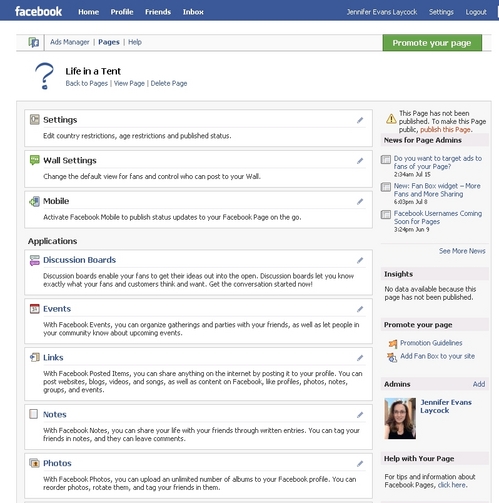This screenshot has width=499, height=503.
Task: Click Logout in the header
Action: pos(476,12)
